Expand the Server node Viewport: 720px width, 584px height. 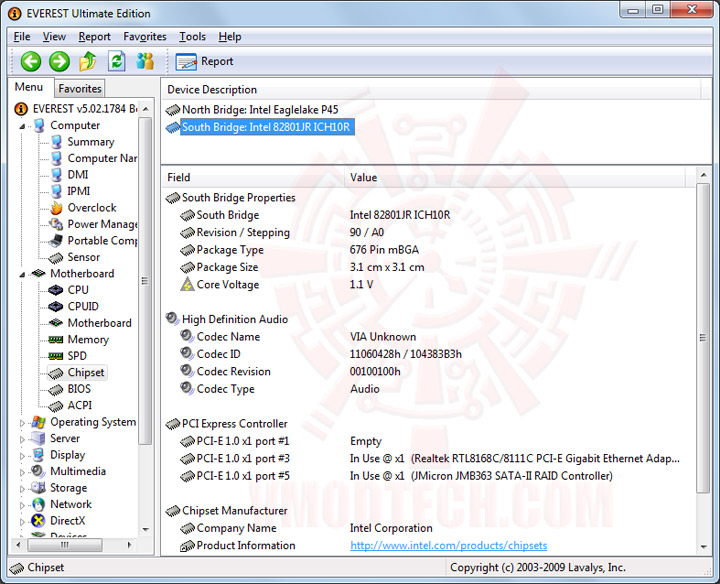coord(22,439)
